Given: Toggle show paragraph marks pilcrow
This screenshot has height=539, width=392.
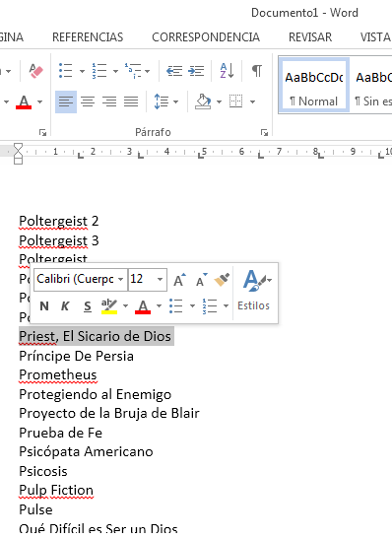Looking at the screenshot, I should (257, 71).
